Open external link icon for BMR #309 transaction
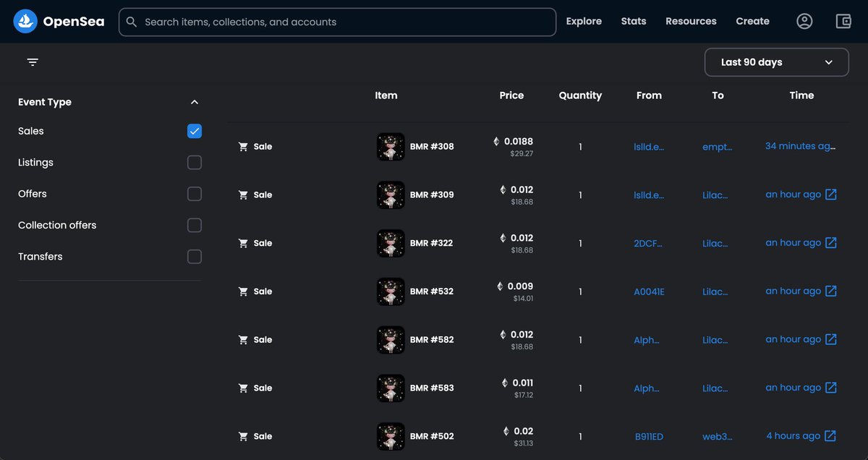This screenshot has height=460, width=868. [x=832, y=194]
